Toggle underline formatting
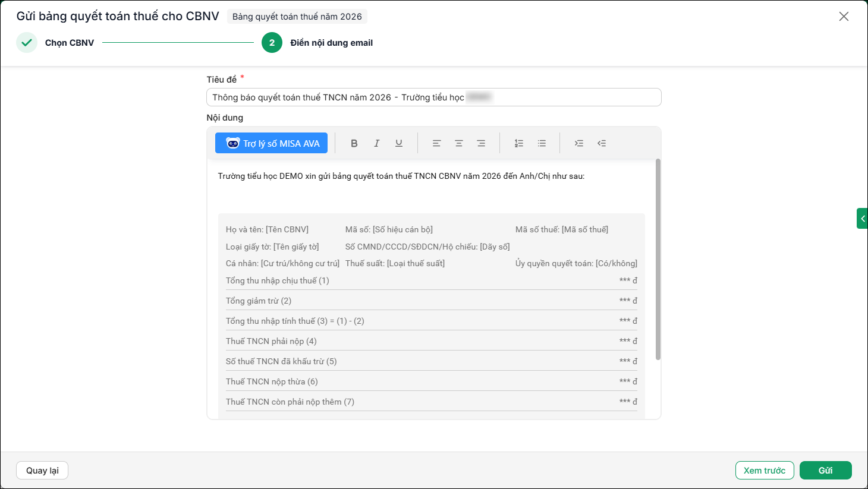The height and width of the screenshot is (489, 868). point(399,143)
